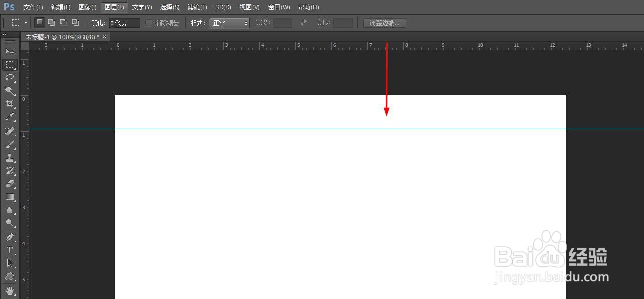644x299 pixels.
Task: Select the Custom Shape tool
Action: click(x=10, y=276)
